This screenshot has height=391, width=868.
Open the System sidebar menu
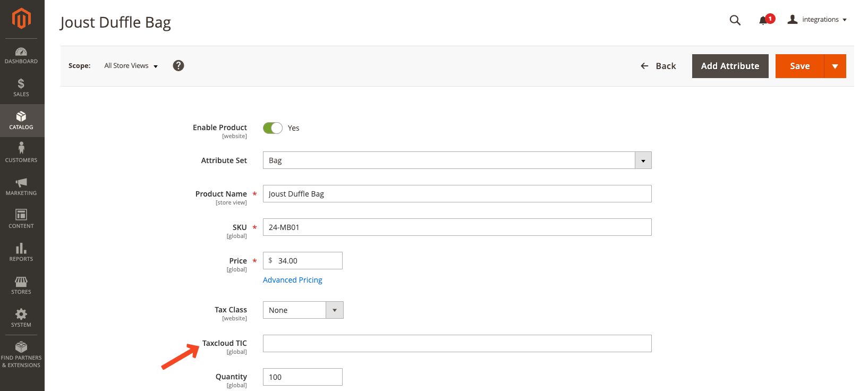click(21, 318)
